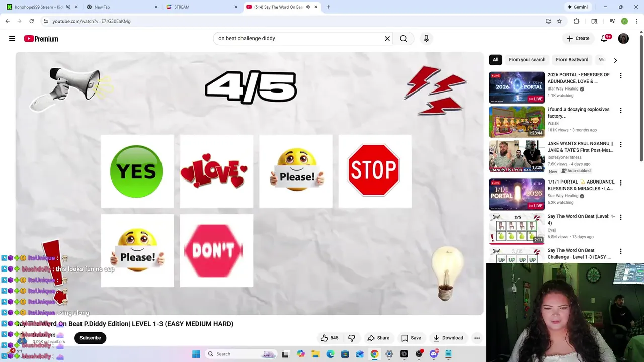Reload the current page
This screenshot has width=644, height=362.
31,21
